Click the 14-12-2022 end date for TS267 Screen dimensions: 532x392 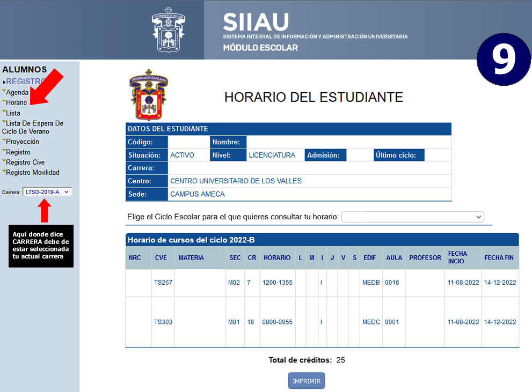(500, 282)
